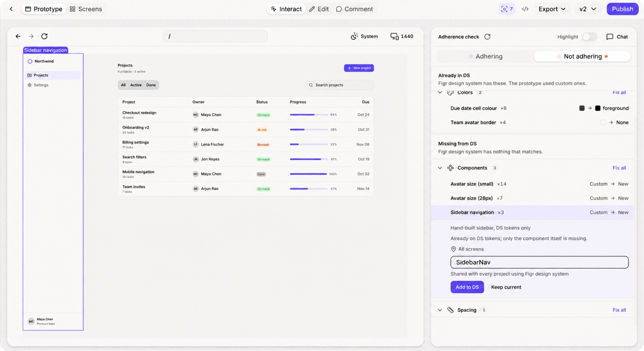
Task: Select the System theme option
Action: pyautogui.click(x=364, y=36)
